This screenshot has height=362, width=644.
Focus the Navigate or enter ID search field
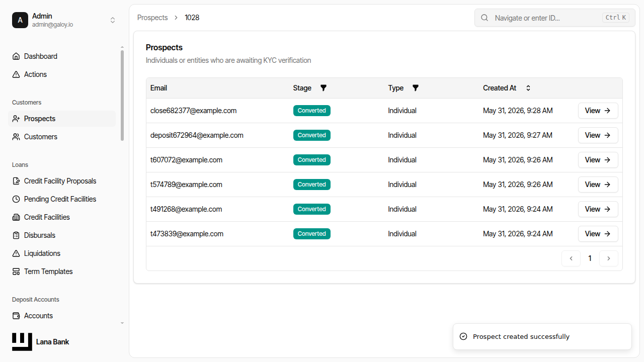[555, 18]
